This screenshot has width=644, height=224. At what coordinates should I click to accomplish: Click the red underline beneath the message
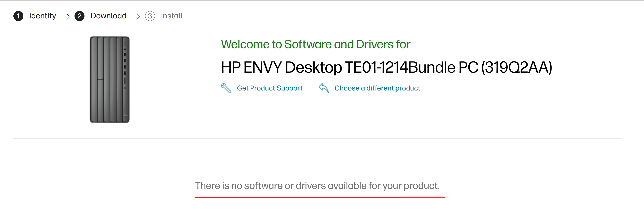tap(319, 197)
